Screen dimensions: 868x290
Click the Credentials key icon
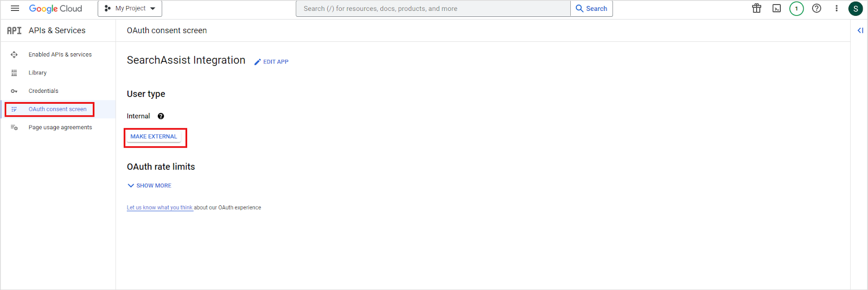14,91
